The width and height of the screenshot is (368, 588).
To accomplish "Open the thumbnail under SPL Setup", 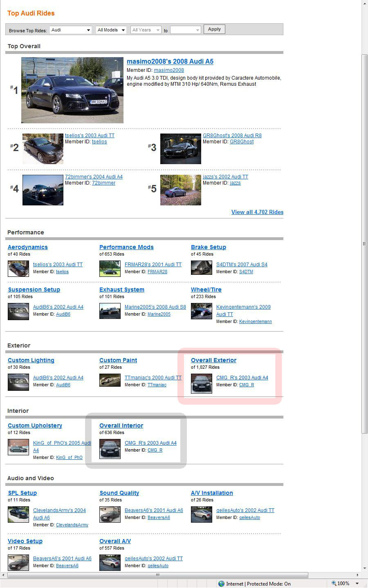I will 18,514.
